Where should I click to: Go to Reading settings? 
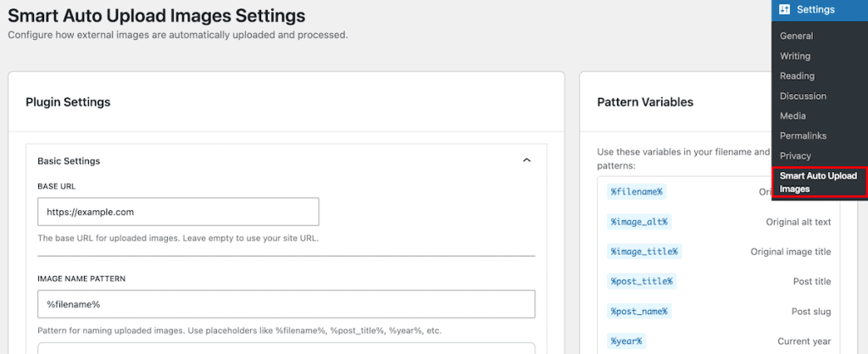click(x=797, y=75)
